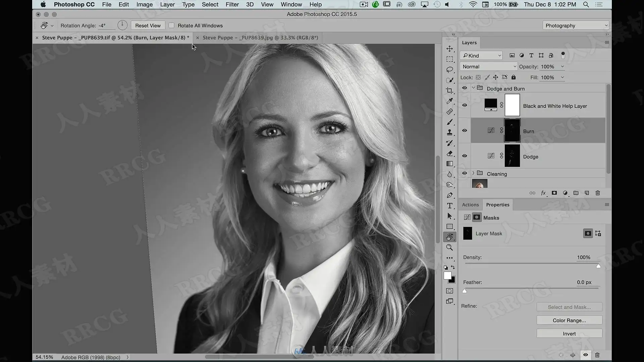Expand the Cleaning group
The width and height of the screenshot is (644, 362).
point(473,173)
